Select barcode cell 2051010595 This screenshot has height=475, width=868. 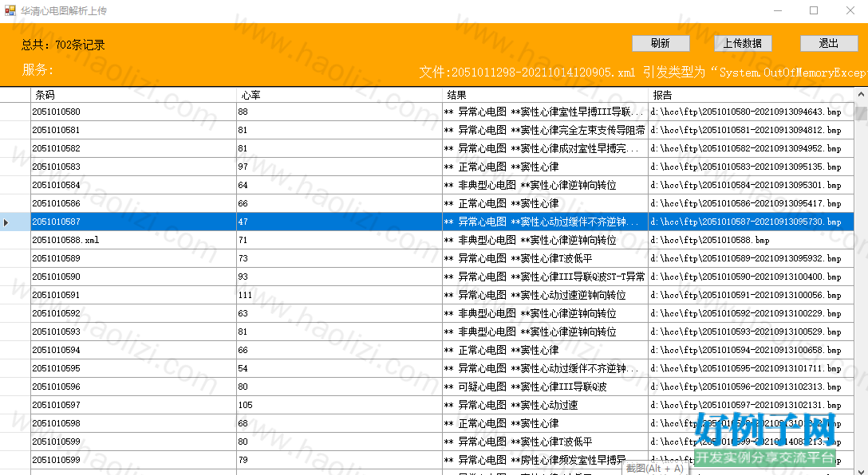133,367
